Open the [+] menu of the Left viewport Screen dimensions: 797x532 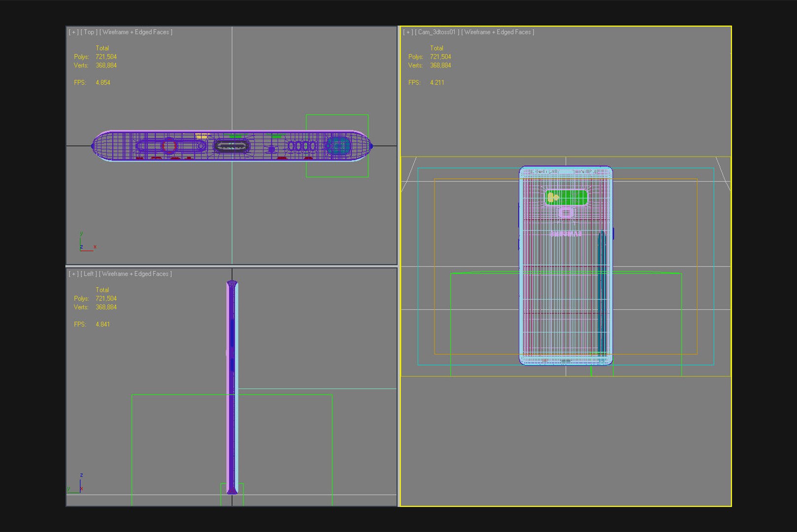(x=73, y=274)
